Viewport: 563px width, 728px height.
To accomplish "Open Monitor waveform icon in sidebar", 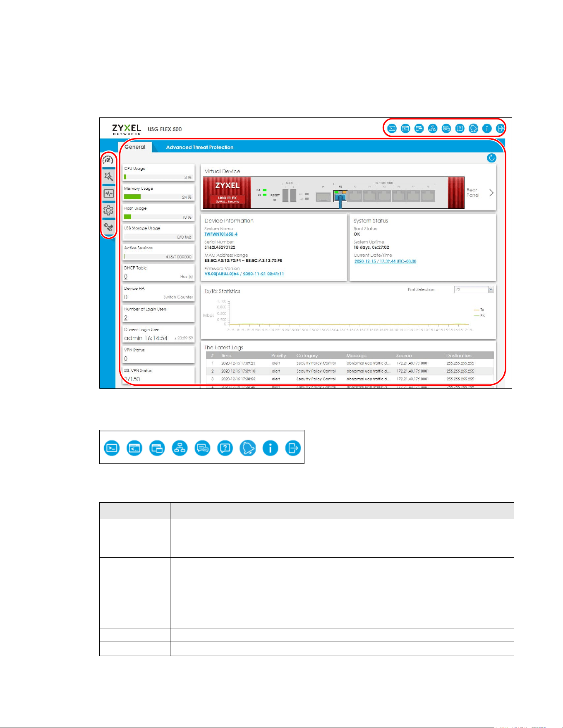I will [108, 193].
